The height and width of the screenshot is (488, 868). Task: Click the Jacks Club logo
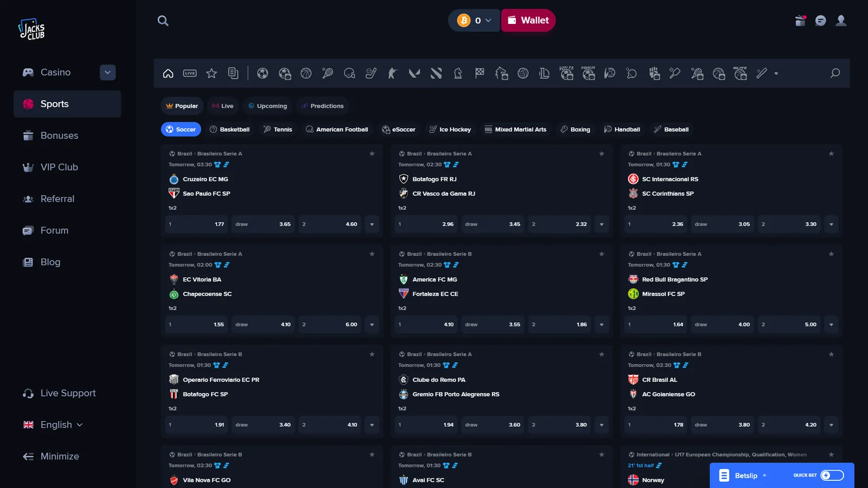[x=31, y=29]
